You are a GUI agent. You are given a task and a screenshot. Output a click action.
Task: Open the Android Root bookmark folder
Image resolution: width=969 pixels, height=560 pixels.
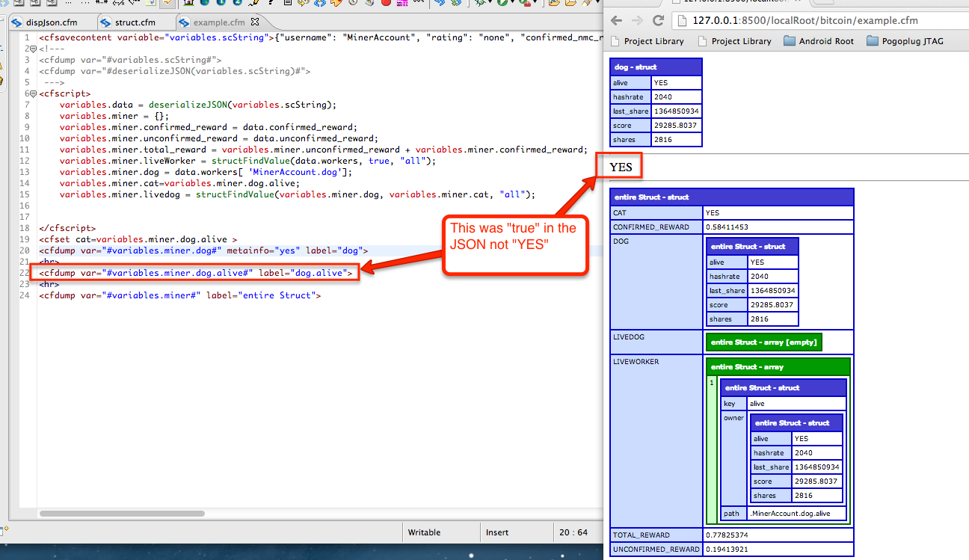pyautogui.click(x=818, y=41)
